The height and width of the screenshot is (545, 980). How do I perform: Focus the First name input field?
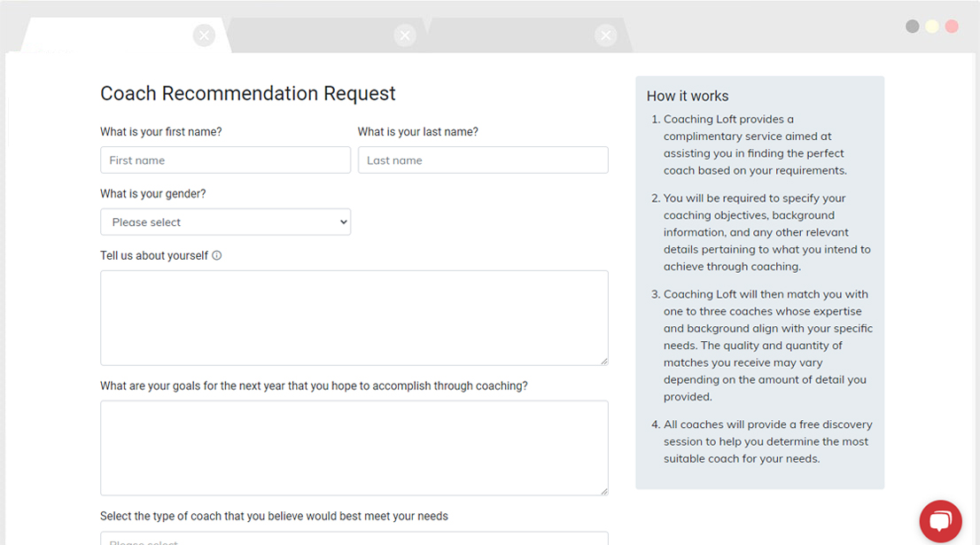point(225,160)
